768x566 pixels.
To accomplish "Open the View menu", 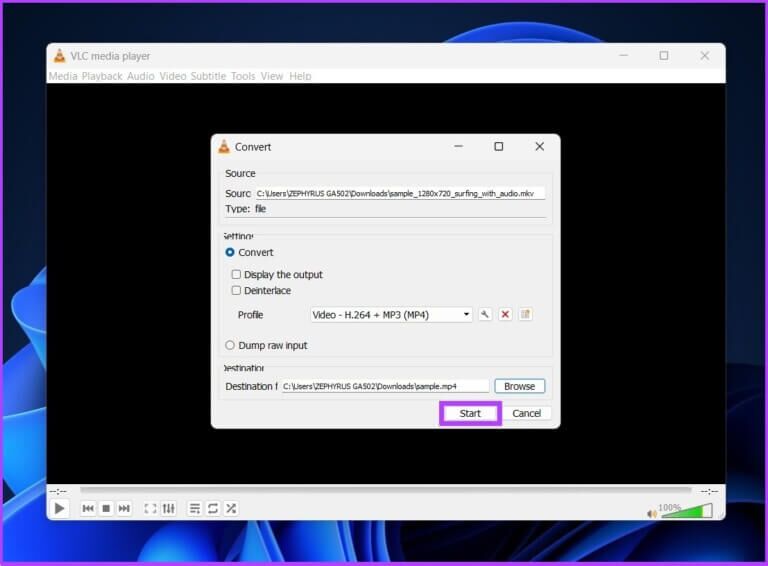I will pyautogui.click(x=272, y=76).
